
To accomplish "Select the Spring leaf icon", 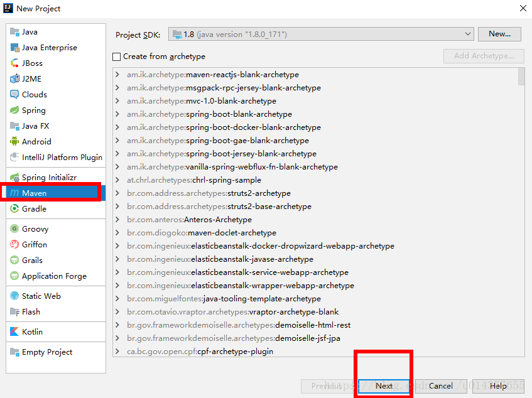I will pyautogui.click(x=14, y=110).
